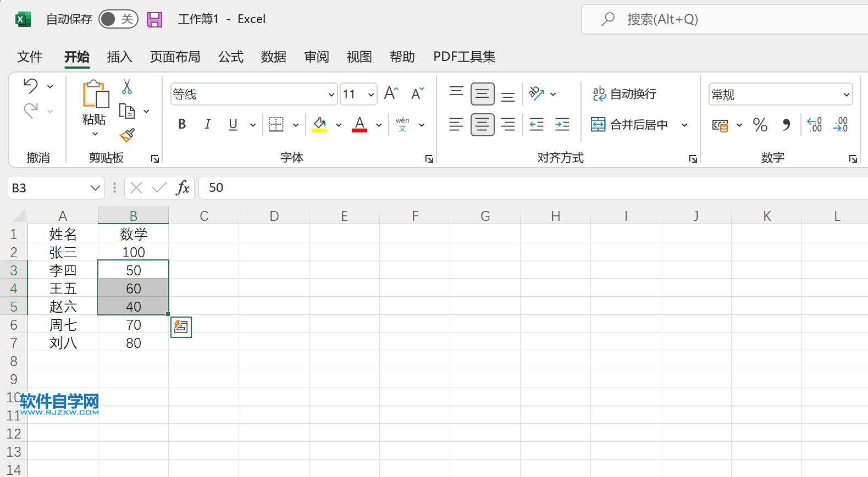Expand the 合并后居中 options arrow
The height and width of the screenshot is (477, 868).
684,125
